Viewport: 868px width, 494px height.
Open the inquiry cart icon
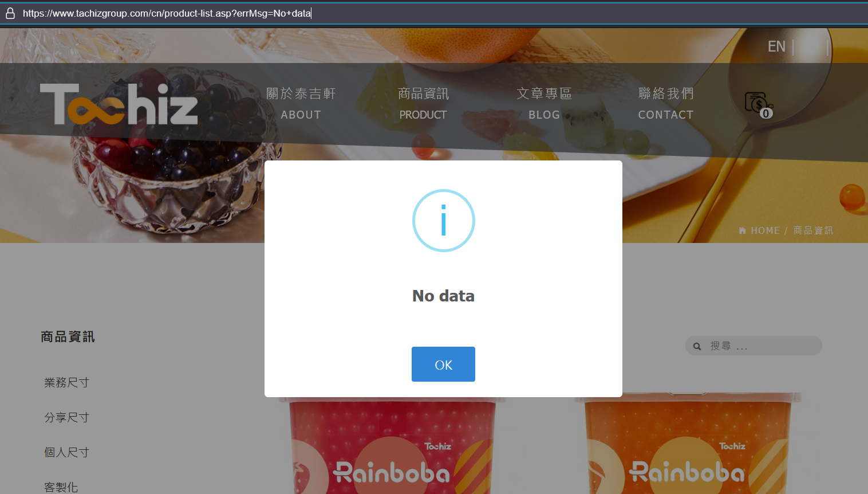(758, 104)
